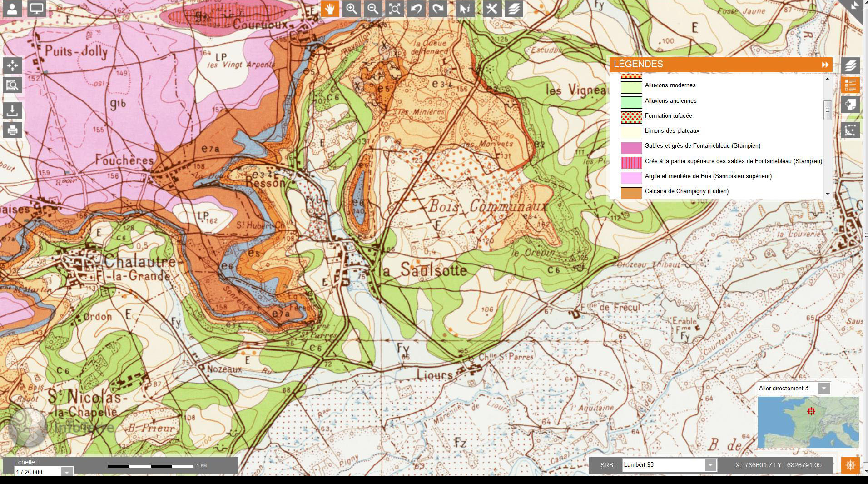Collapse the LÉGENDES panel with double arrow

tap(825, 65)
